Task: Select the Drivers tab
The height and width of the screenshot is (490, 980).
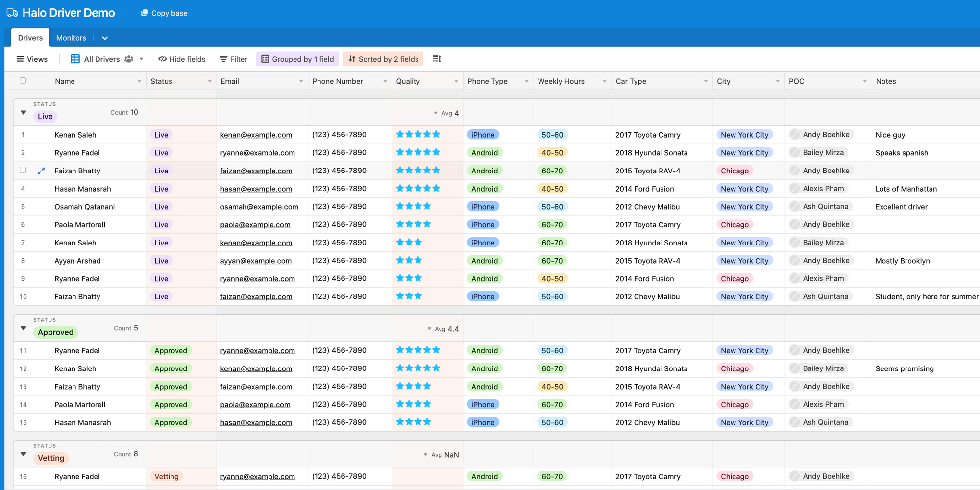Action: tap(29, 38)
